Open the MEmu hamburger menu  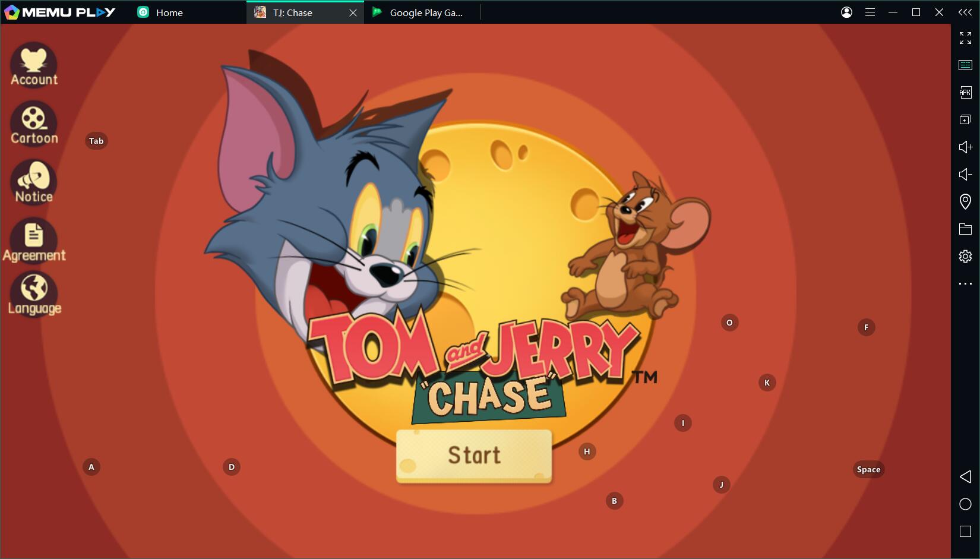coord(870,12)
